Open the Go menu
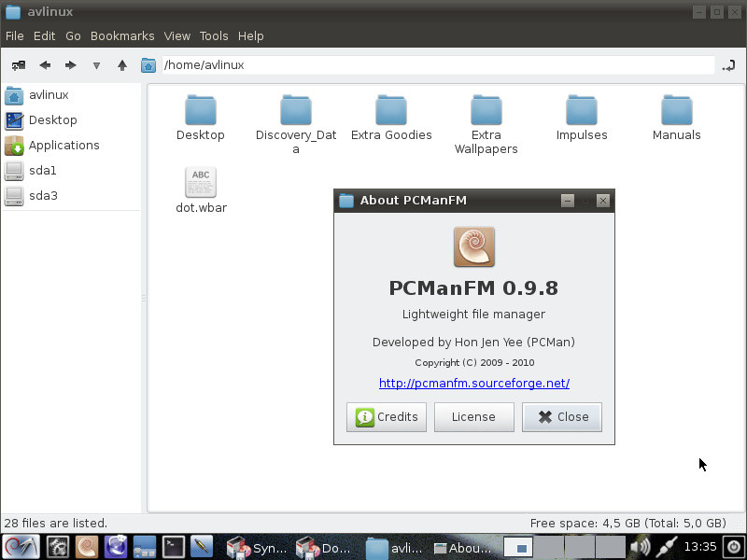Image resolution: width=747 pixels, height=560 pixels. pyautogui.click(x=73, y=36)
